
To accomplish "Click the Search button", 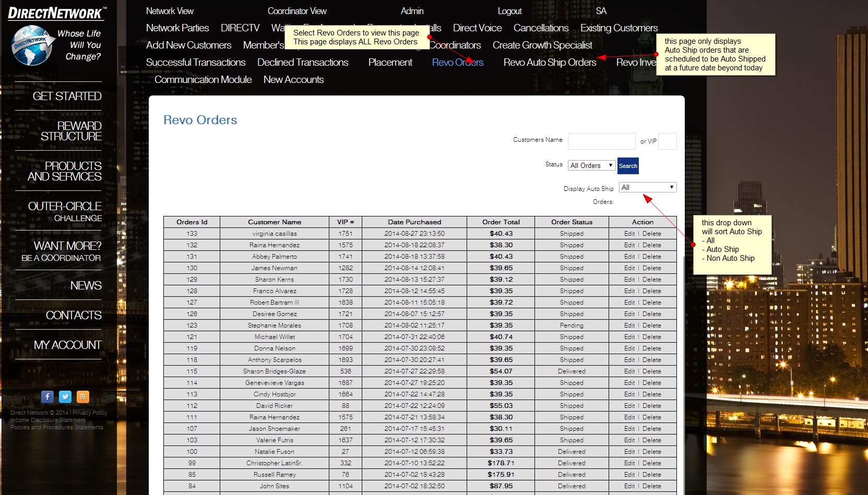I will coord(628,166).
